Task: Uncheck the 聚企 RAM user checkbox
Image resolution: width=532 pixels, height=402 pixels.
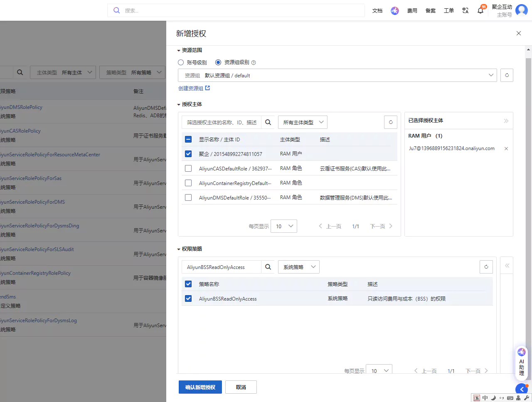Action: 188,154
